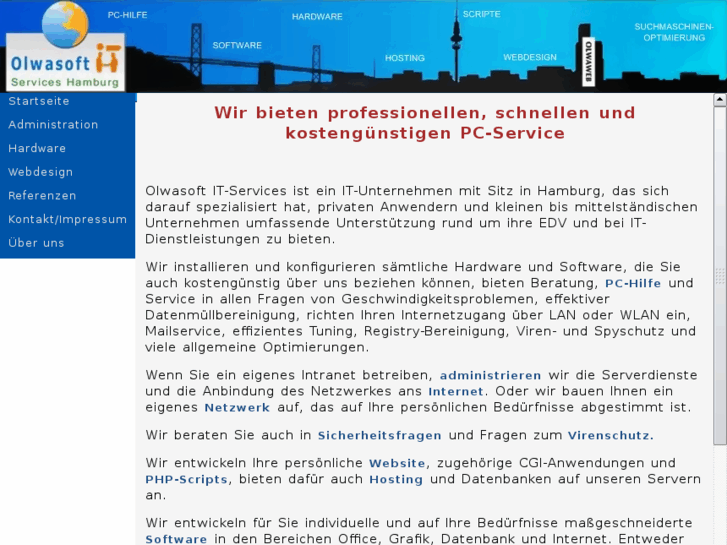Click the red heading about PC-Service

click(x=425, y=123)
